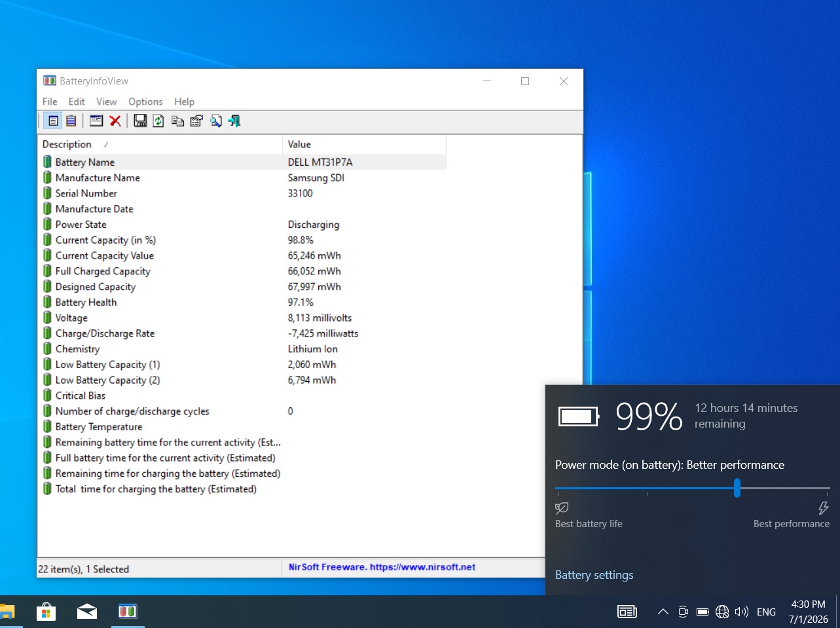
Task: Click the ENG input language indicator
Action: pyautogui.click(x=766, y=612)
